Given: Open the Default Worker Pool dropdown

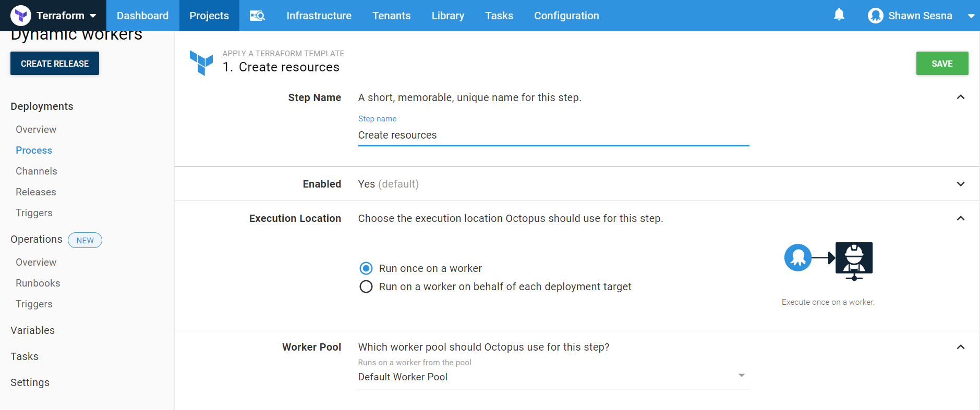Looking at the screenshot, I should pos(553,377).
